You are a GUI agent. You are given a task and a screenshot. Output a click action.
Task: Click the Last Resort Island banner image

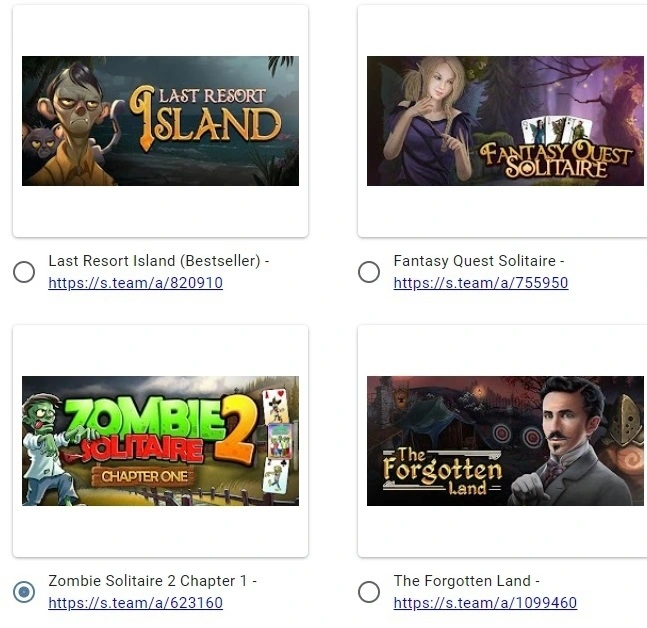coord(160,121)
